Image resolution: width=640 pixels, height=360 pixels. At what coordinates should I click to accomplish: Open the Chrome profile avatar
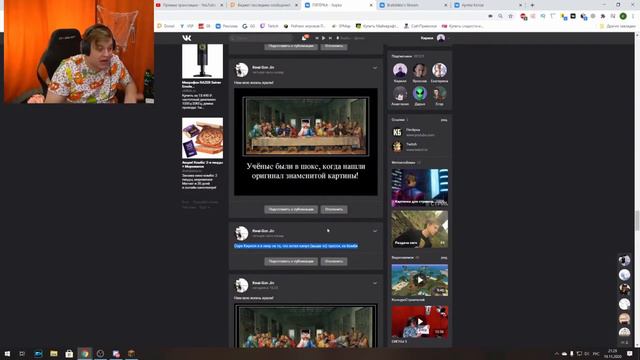tap(623, 16)
